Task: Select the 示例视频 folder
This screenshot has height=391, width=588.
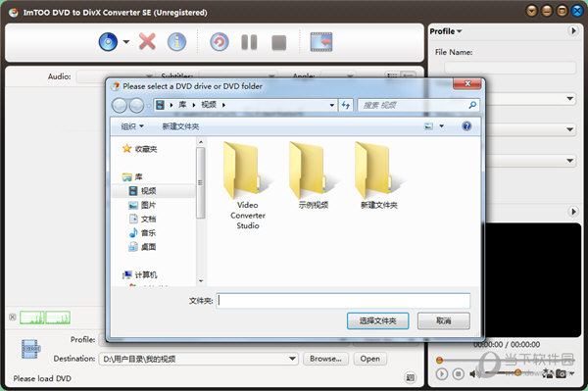Action: tap(314, 175)
